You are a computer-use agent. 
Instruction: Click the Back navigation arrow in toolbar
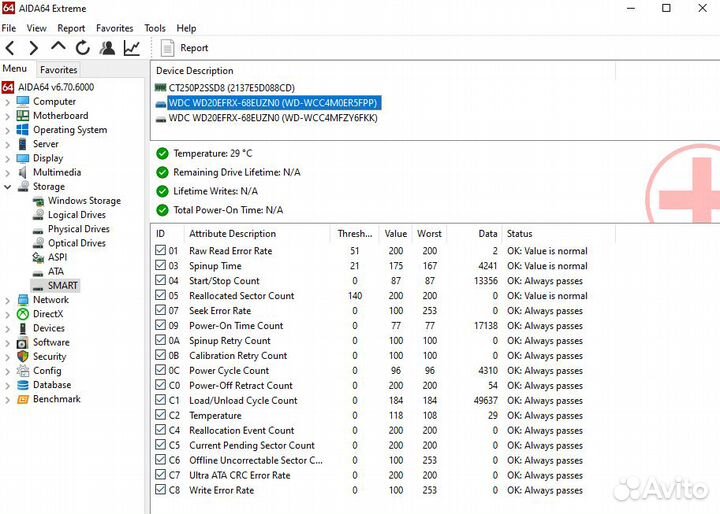pyautogui.click(x=10, y=48)
